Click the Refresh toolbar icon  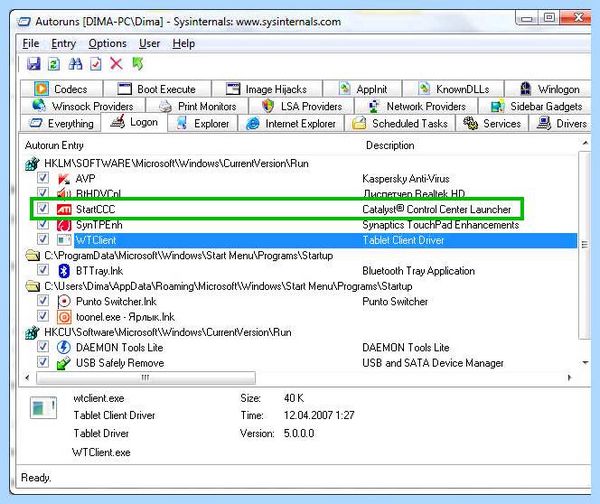click(54, 64)
